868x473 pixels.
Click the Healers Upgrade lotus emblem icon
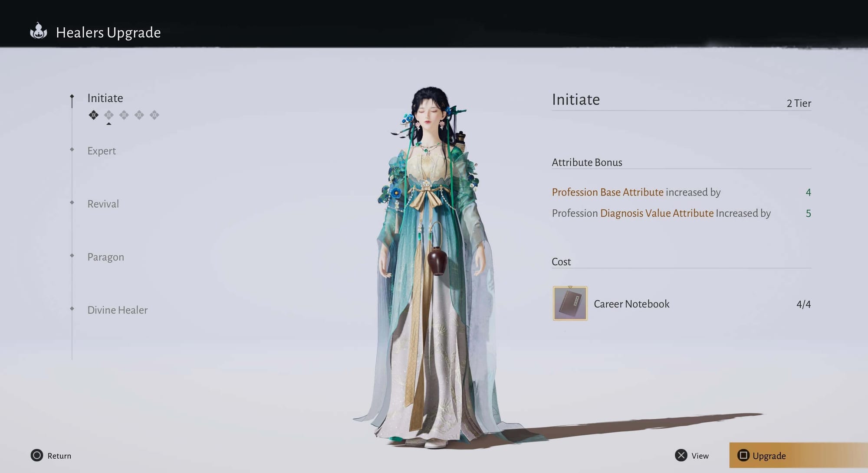point(39,32)
